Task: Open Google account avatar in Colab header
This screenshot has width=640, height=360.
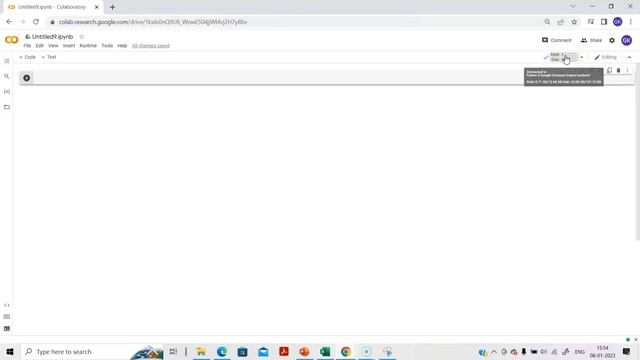Action: 627,40
